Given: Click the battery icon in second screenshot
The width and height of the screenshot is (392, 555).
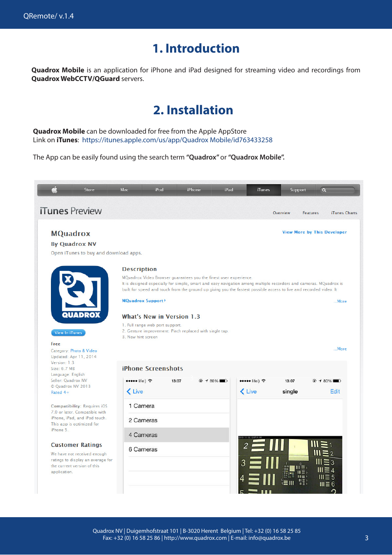Looking at the screenshot, I should (x=337, y=381).
